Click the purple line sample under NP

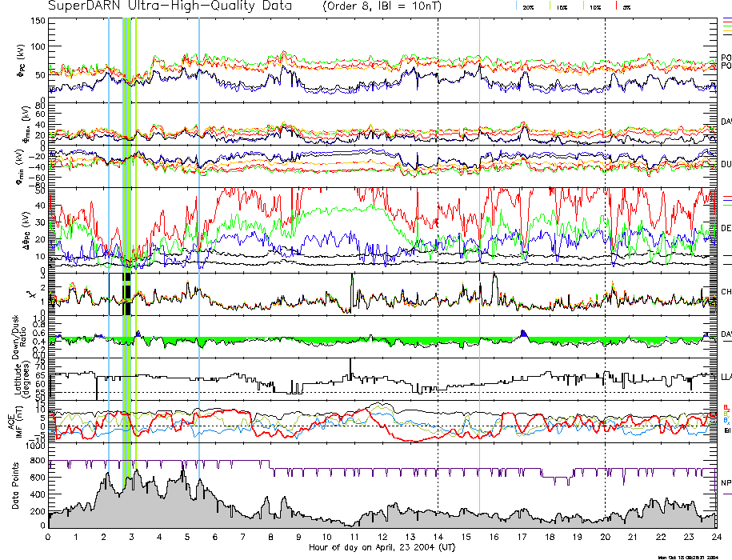[x=727, y=494]
